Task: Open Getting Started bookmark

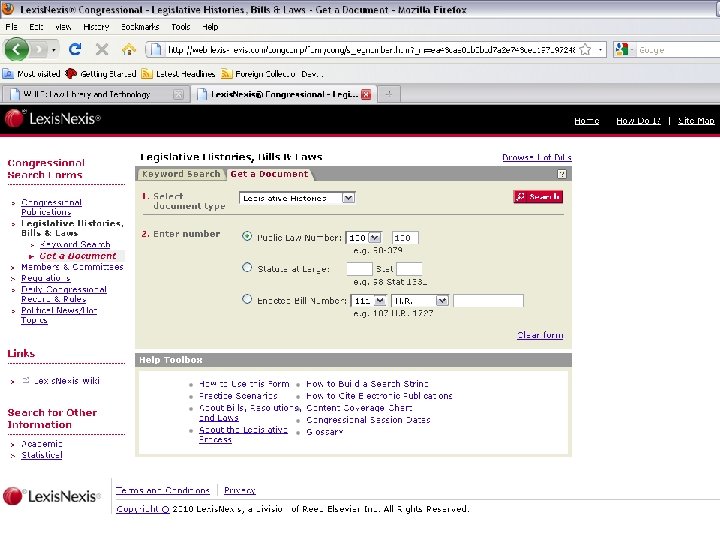Action: [x=101, y=73]
